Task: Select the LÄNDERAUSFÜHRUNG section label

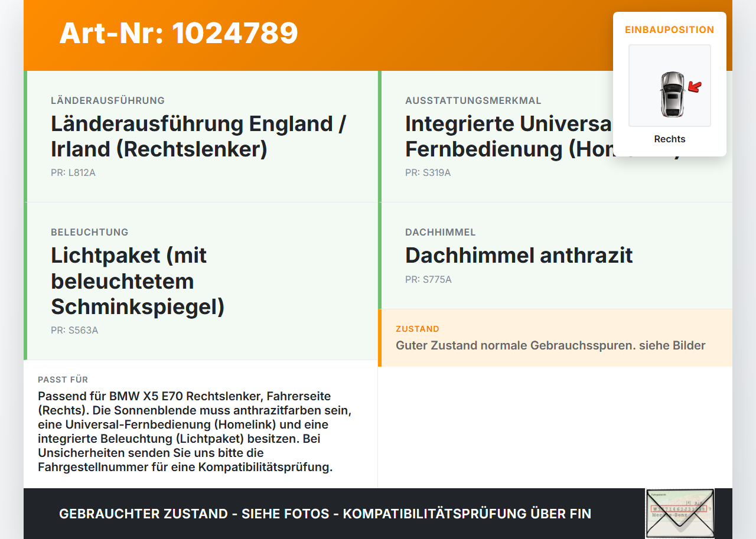Action: [x=107, y=100]
